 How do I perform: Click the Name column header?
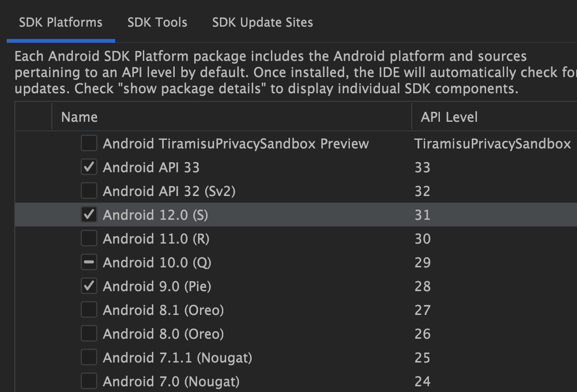click(79, 117)
